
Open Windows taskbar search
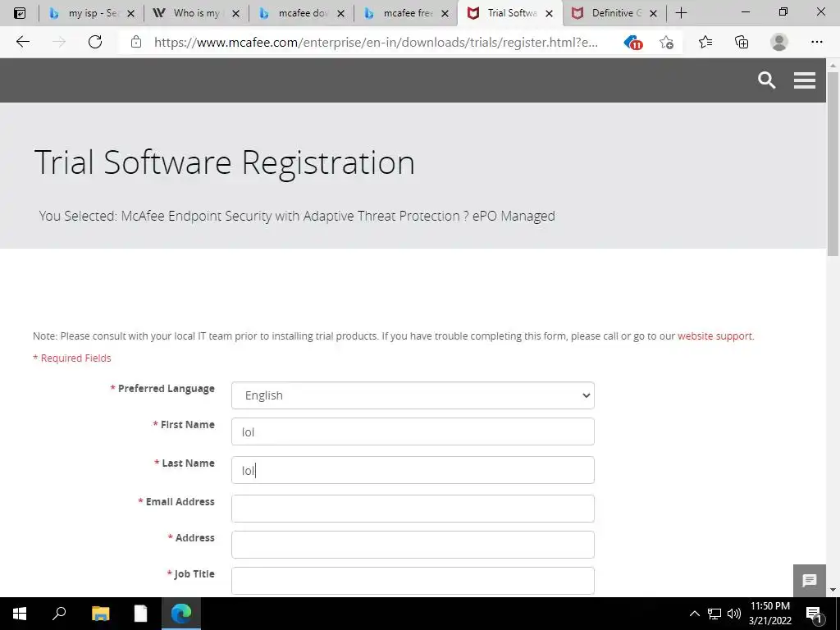[x=59, y=613]
